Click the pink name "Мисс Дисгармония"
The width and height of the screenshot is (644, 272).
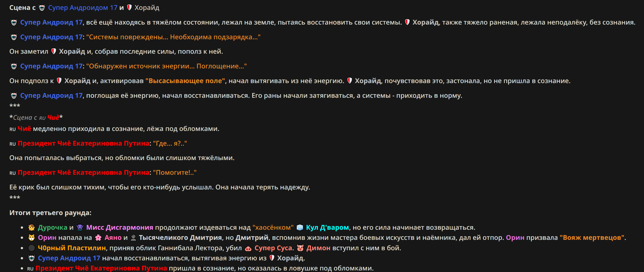pos(120,228)
